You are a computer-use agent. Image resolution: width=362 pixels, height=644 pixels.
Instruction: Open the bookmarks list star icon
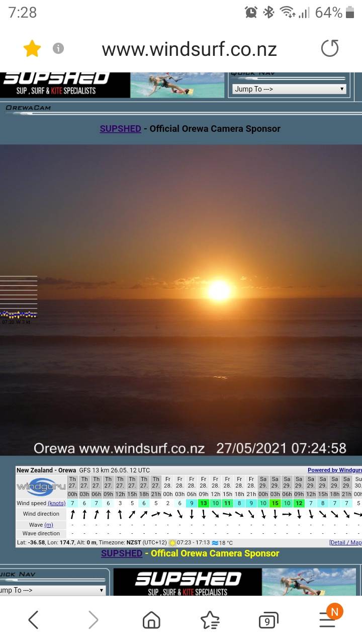[x=210, y=620]
